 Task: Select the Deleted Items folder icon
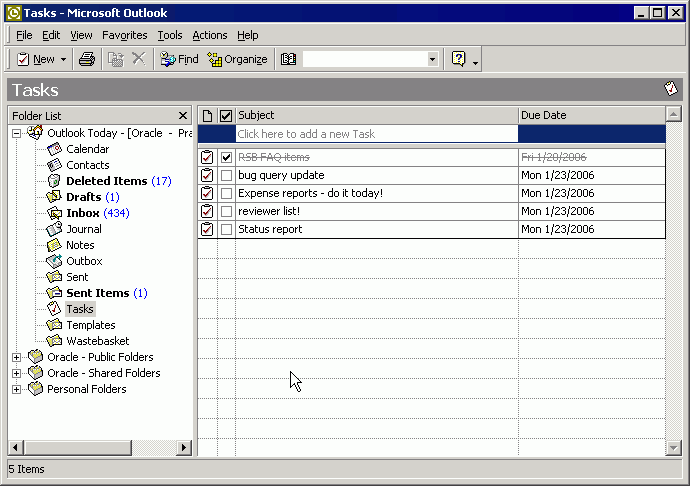click(54, 181)
